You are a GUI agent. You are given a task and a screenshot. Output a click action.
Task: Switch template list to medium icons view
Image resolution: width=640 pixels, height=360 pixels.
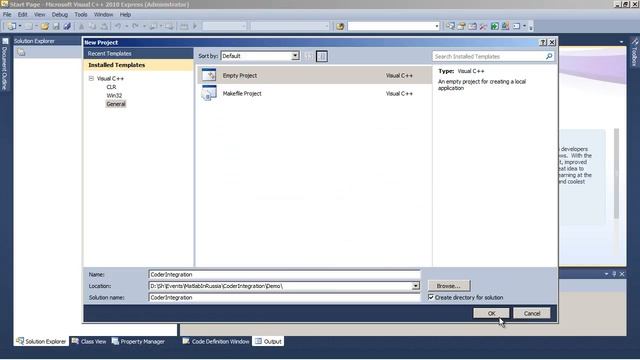[x=322, y=56]
